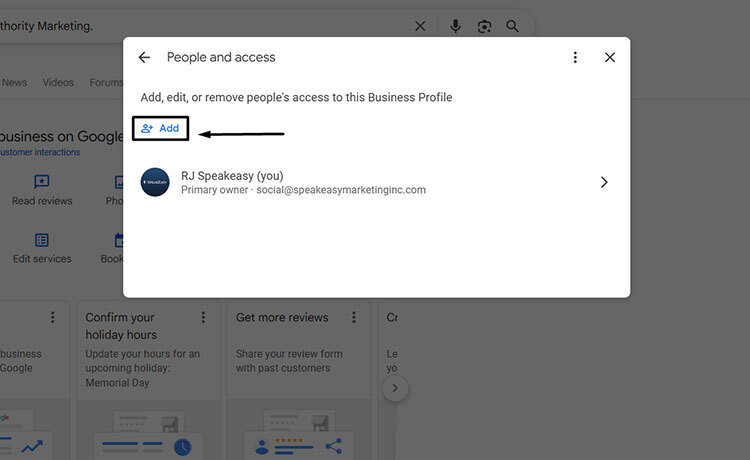
Task: Open the Edit services icon
Action: coord(42,240)
